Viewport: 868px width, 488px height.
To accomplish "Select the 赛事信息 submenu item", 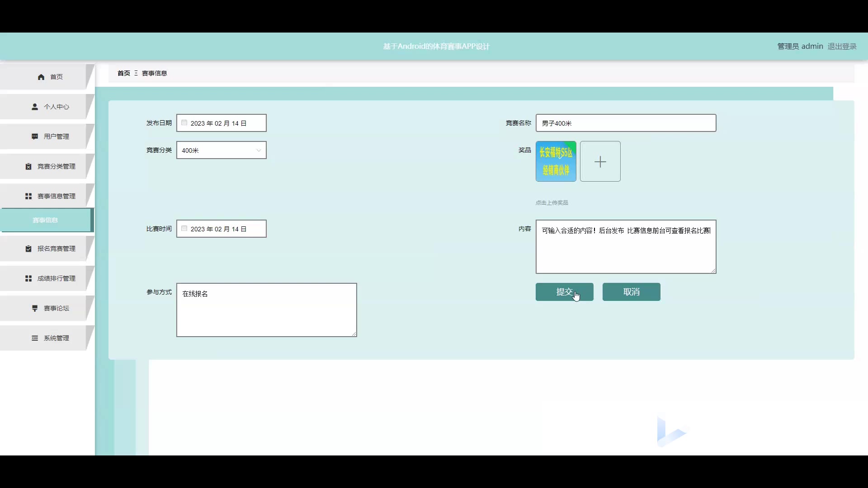I will click(x=46, y=221).
